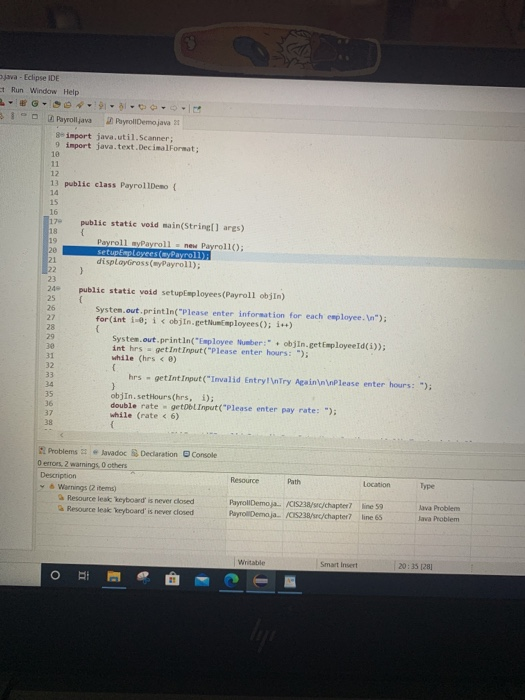Click the Last Edit Location arrow icon
The width and height of the screenshot is (525, 700).
coord(142,107)
